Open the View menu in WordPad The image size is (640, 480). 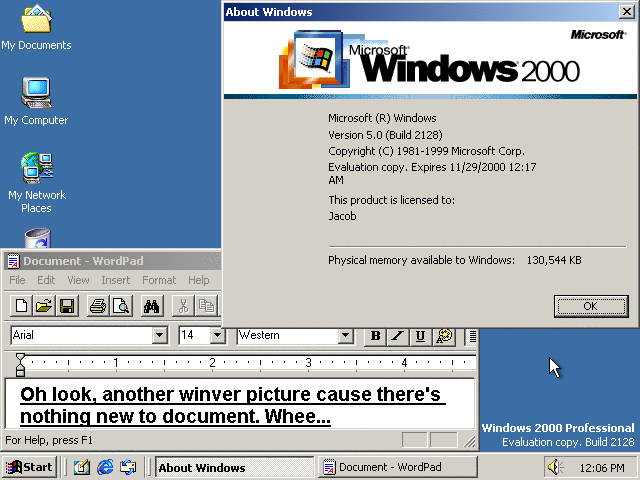click(78, 280)
